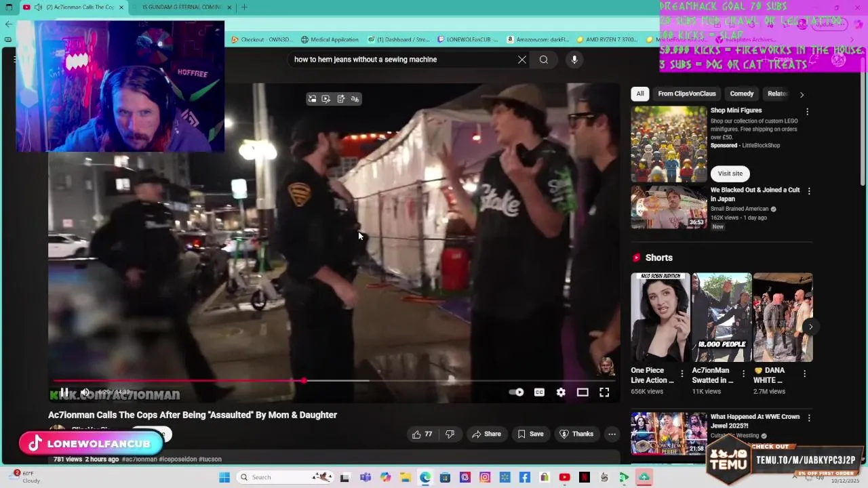
Task: Show the next Shorts with the arrow
Action: [810, 327]
